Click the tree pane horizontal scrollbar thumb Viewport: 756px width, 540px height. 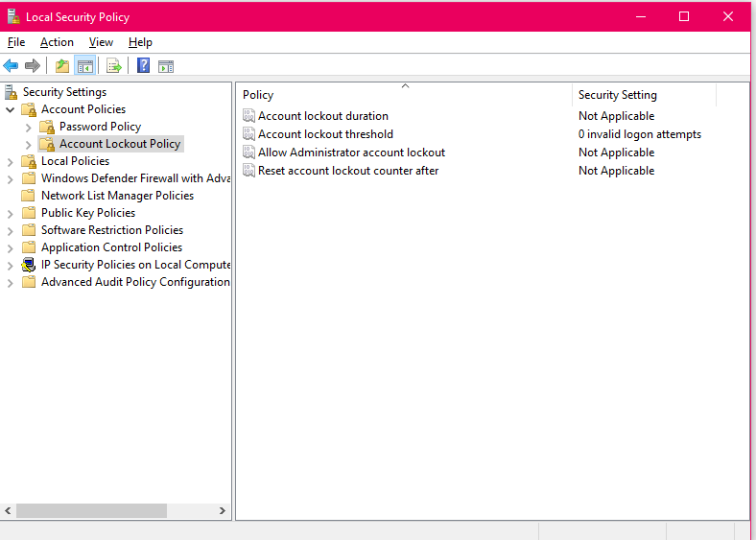91,510
